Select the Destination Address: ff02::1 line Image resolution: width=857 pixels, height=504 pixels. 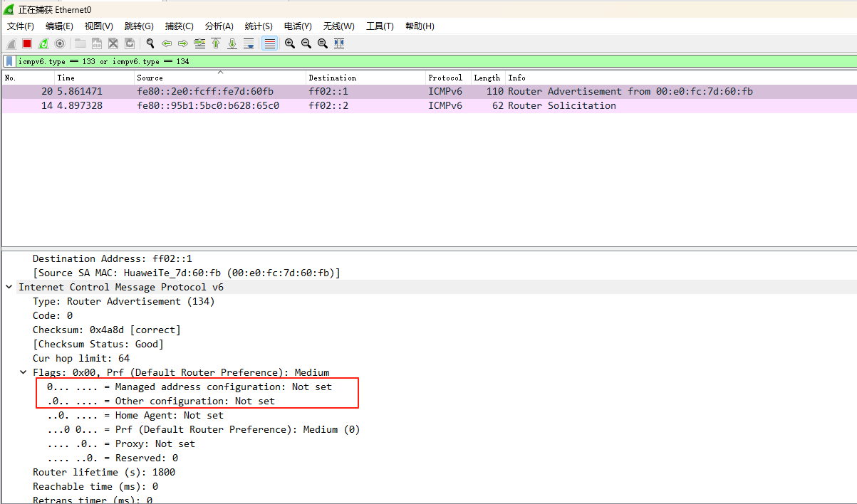[113, 258]
